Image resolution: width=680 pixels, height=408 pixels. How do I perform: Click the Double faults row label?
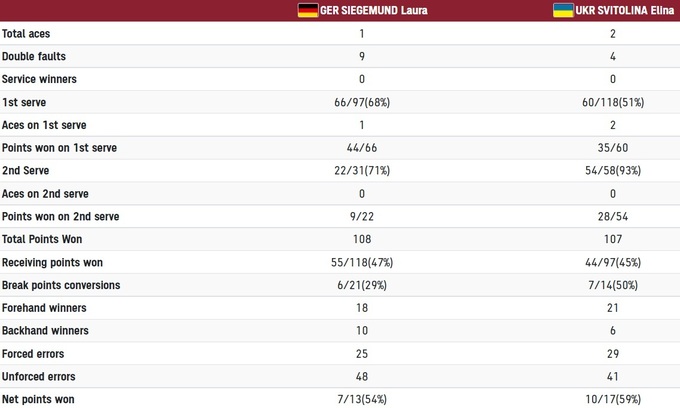point(34,56)
